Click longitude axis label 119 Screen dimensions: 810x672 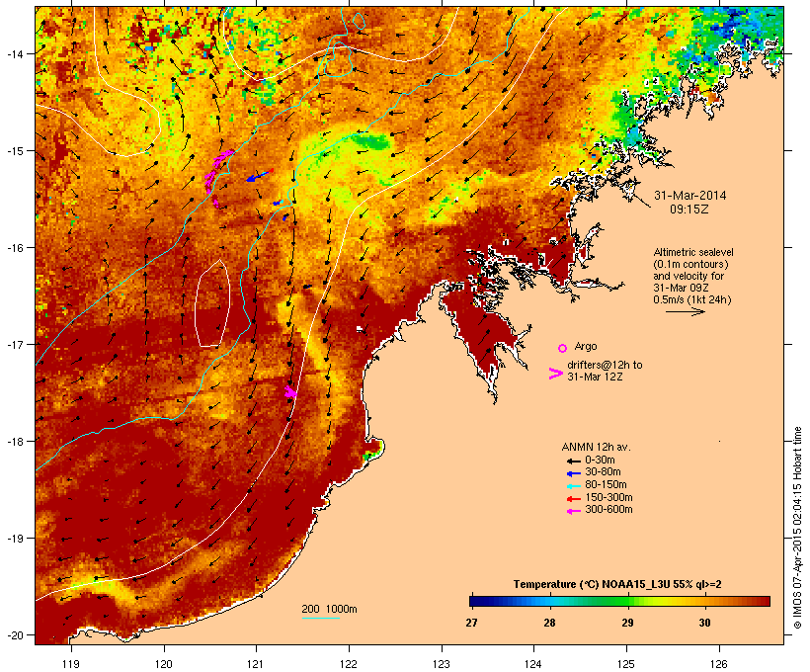coord(71,664)
